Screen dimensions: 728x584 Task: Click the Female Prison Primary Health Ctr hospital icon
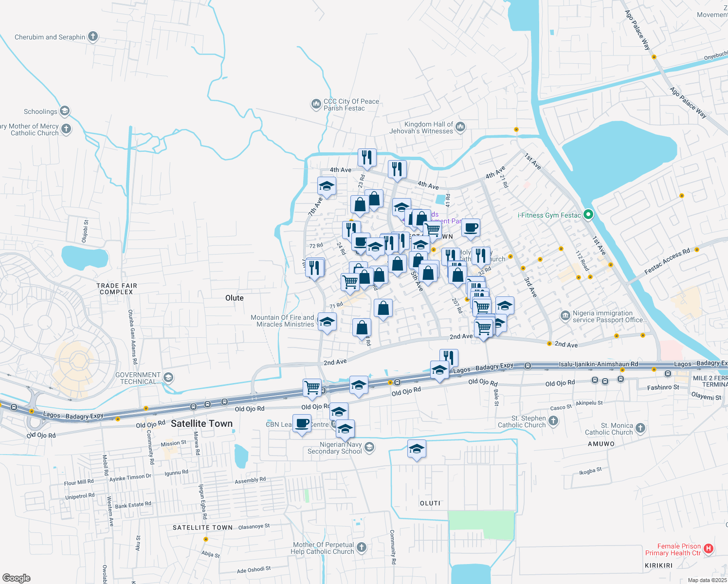click(x=708, y=549)
